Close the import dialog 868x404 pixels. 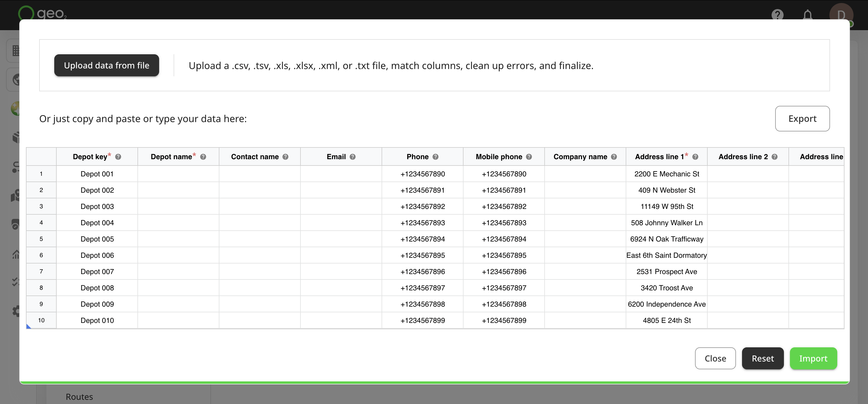tap(715, 358)
